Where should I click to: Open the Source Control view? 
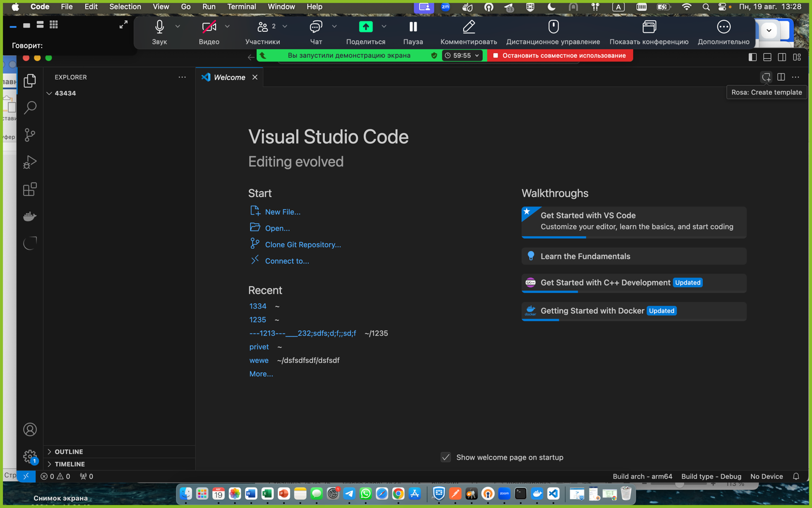coord(30,135)
